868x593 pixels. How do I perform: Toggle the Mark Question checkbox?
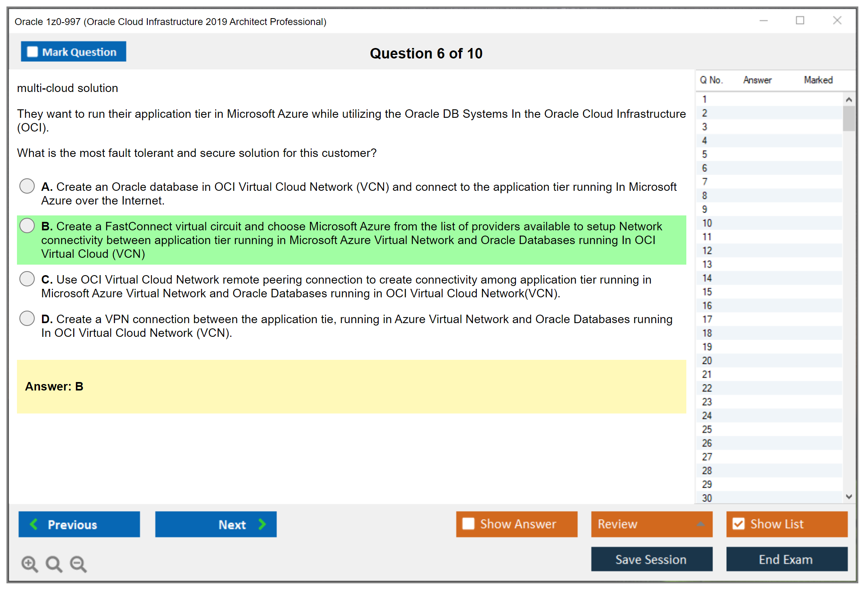click(32, 52)
